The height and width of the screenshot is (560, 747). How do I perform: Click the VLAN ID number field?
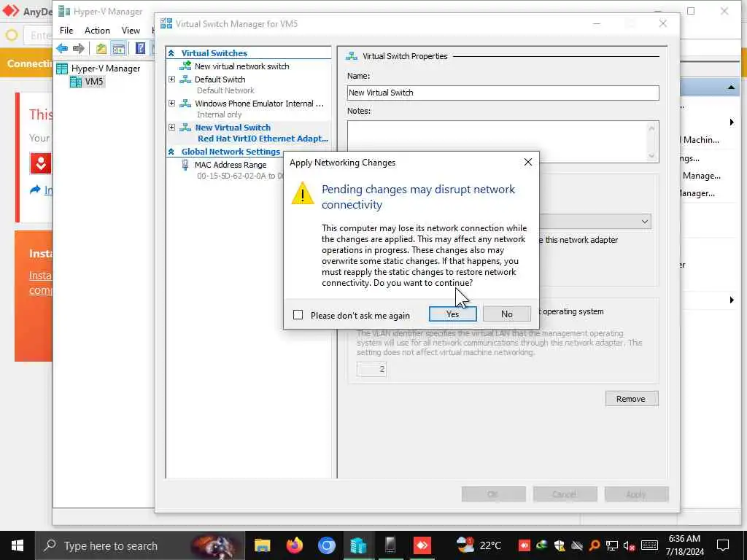point(371,369)
